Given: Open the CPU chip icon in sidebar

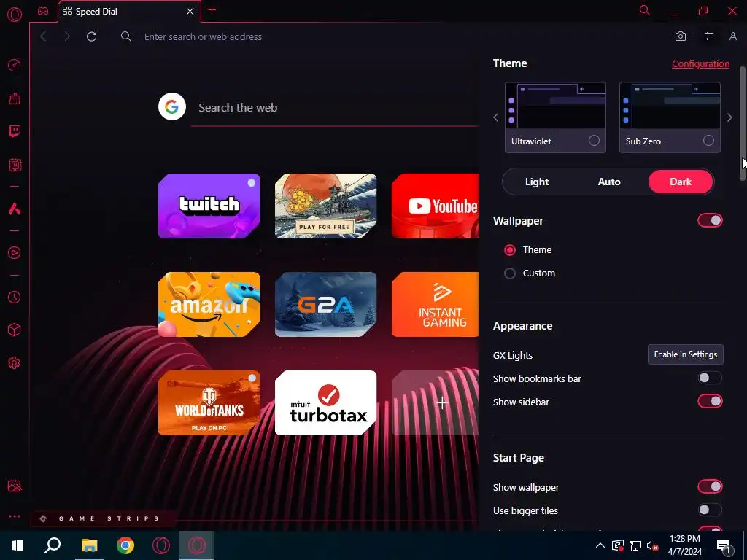Looking at the screenshot, I should tap(15, 165).
